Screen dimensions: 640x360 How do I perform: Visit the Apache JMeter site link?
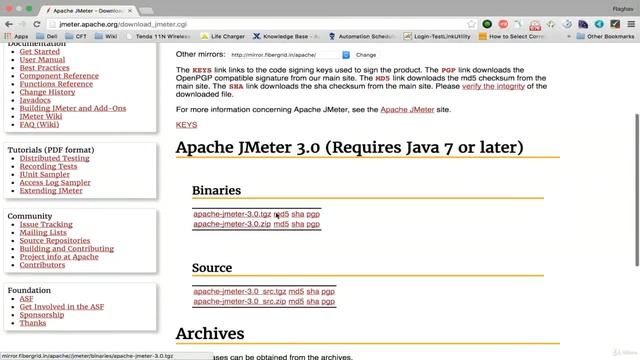pos(407,109)
